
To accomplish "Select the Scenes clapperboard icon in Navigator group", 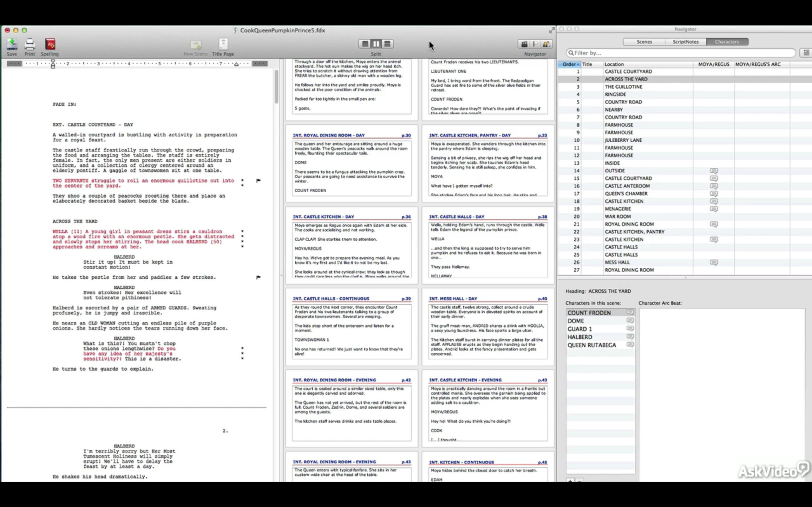I will [524, 44].
